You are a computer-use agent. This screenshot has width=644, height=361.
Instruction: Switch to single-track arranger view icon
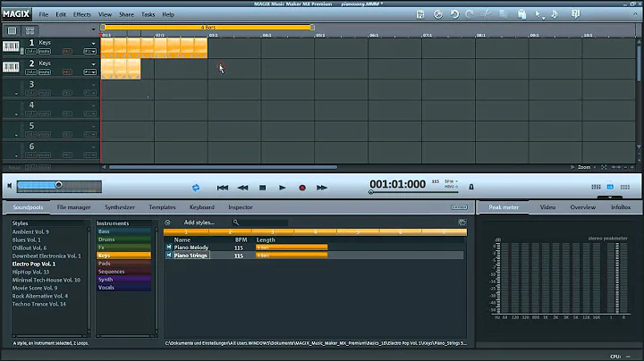pos(12,30)
